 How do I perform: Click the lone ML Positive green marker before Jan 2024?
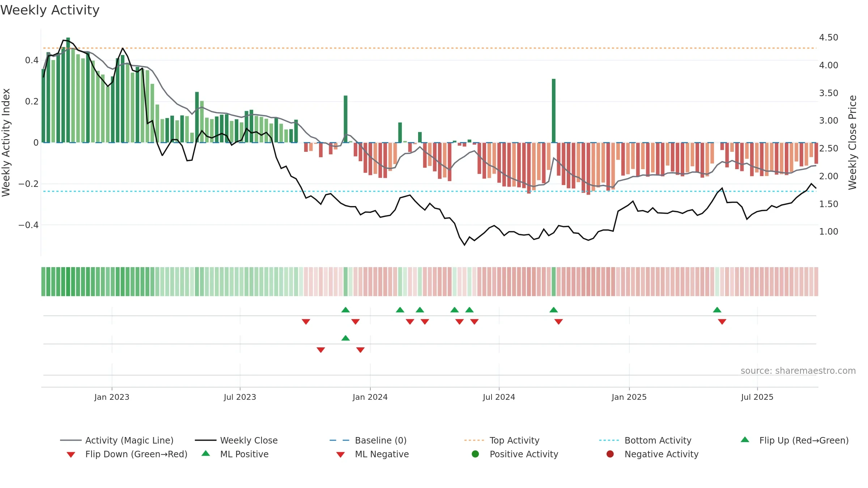click(345, 338)
